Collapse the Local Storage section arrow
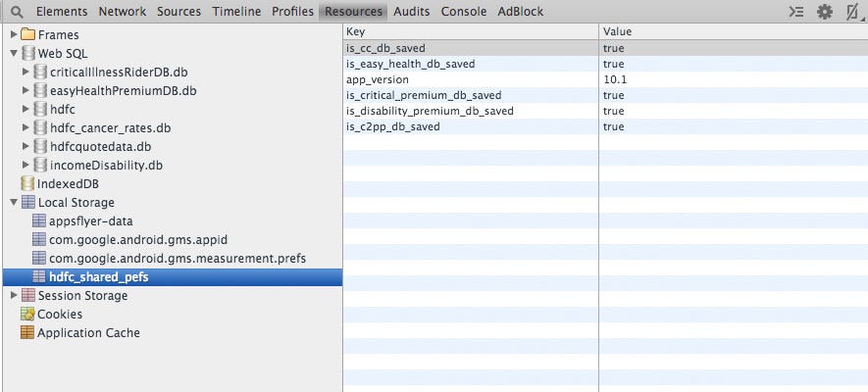868x392 pixels. [x=14, y=202]
